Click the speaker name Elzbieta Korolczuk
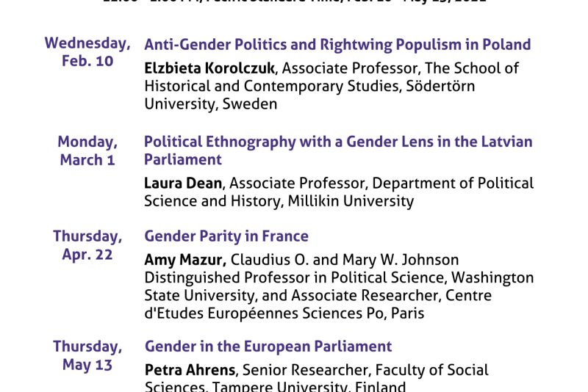 pyautogui.click(x=209, y=68)
